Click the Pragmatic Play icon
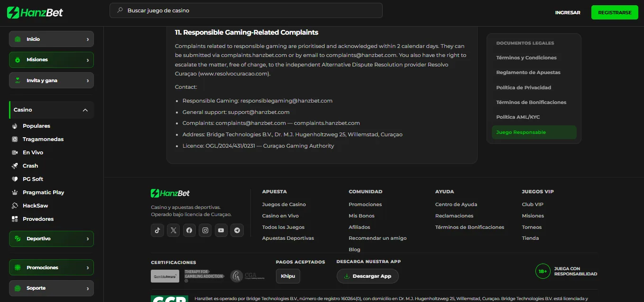The width and height of the screenshot is (644, 302). (x=14, y=192)
